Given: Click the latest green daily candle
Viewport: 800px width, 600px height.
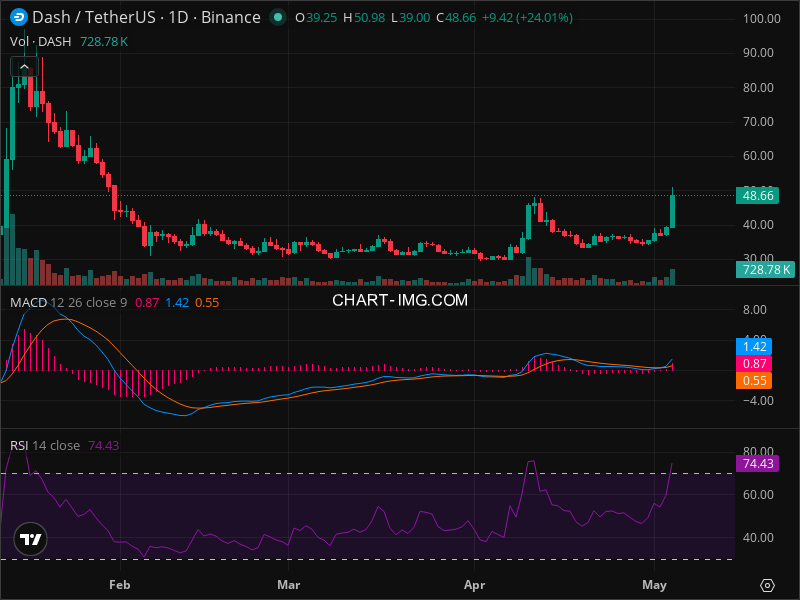Looking at the screenshot, I should [672, 211].
